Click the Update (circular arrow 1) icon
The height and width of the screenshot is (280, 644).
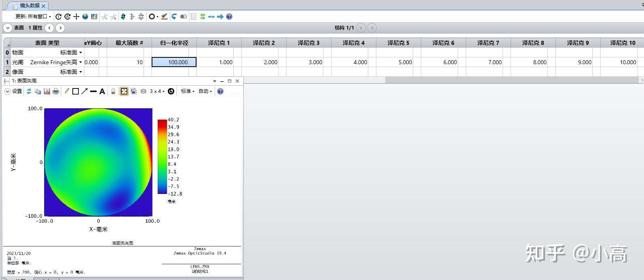pos(59,17)
